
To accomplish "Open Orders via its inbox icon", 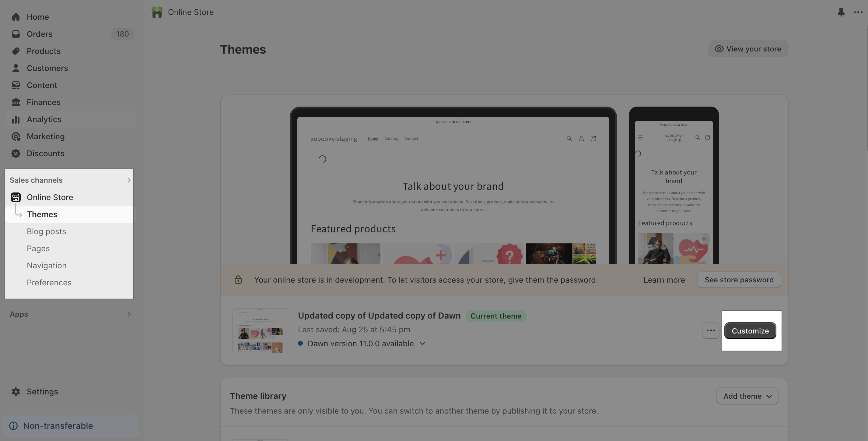I will (16, 34).
